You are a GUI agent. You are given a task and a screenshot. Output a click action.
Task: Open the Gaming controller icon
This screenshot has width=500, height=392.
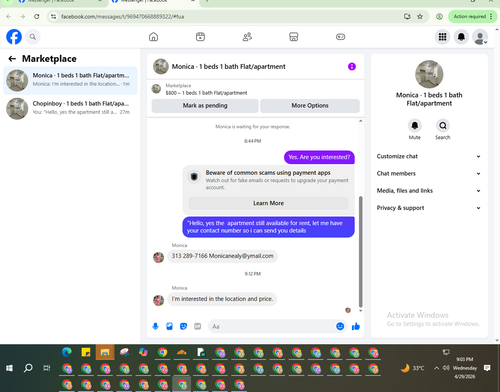coord(340,37)
